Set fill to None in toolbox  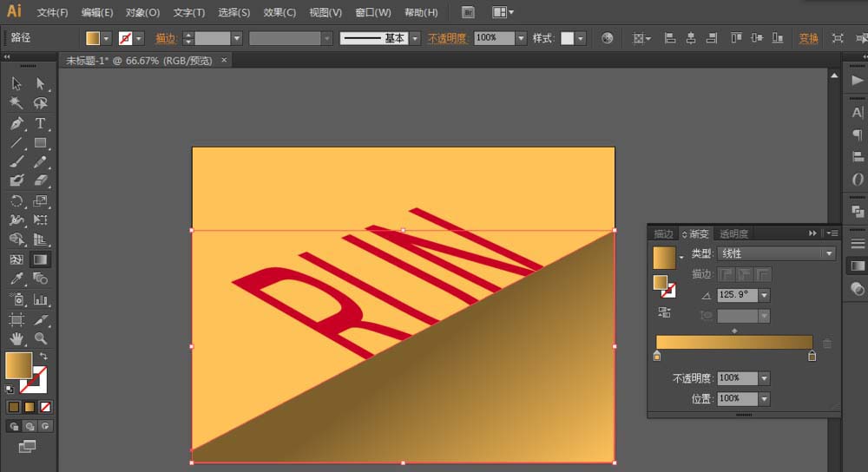[46, 407]
